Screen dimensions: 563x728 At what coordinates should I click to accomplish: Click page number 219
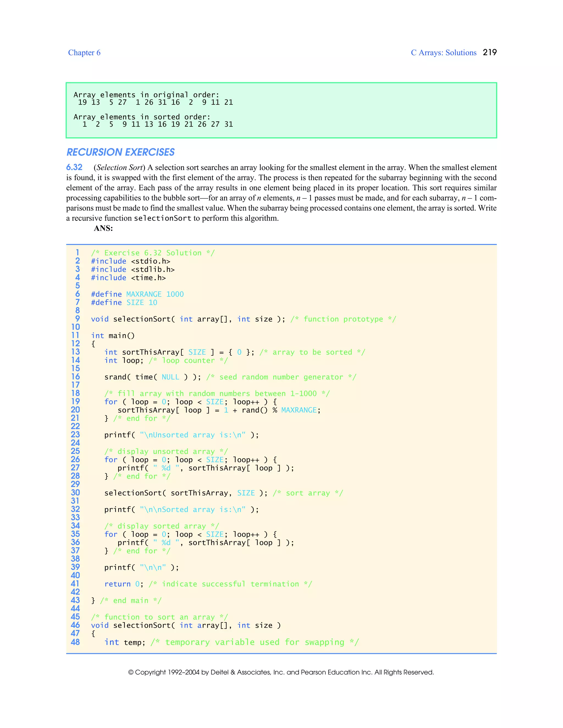[x=490, y=52]
